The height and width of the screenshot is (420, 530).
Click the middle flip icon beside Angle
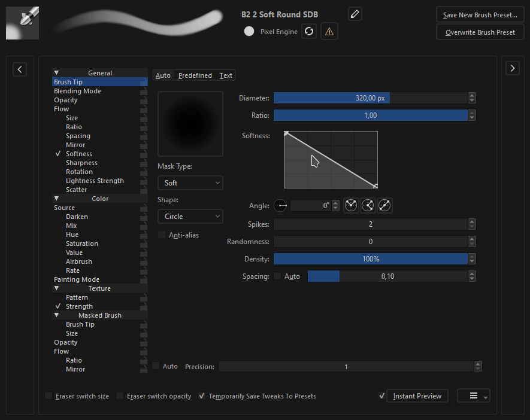pyautogui.click(x=368, y=206)
